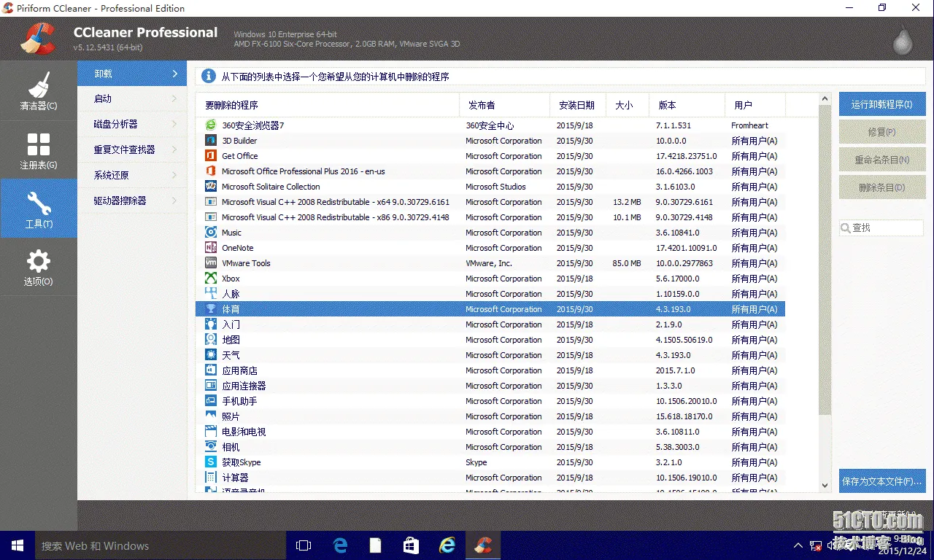This screenshot has height=560, width=934.
Task: Click the 照片 photos app icon
Action: [211, 416]
